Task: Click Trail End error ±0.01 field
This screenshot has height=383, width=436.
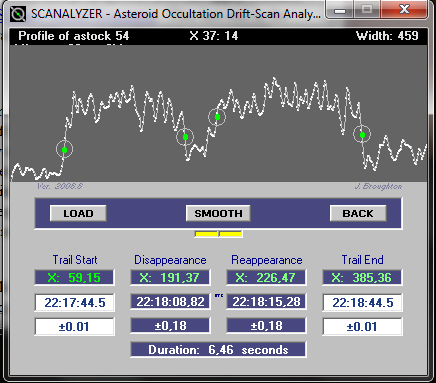Action: pyautogui.click(x=362, y=327)
